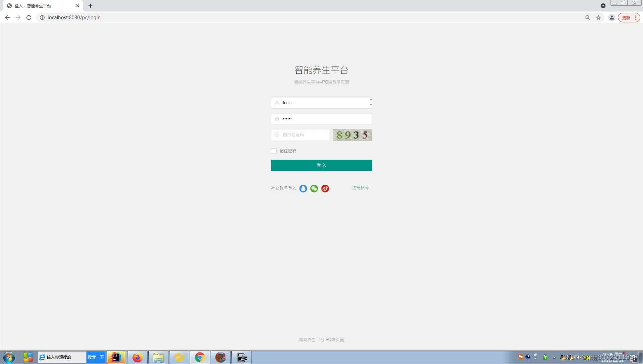This screenshot has height=364, width=643.
Task: Focus the username field containing test
Action: click(x=321, y=103)
